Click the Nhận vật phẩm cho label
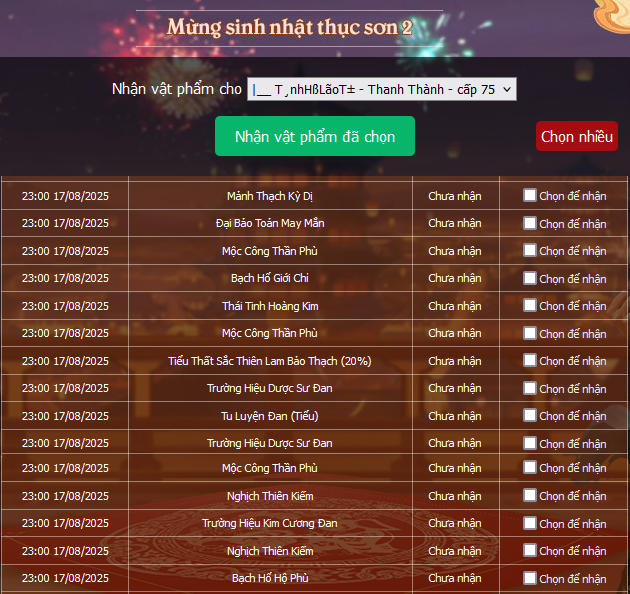The height and width of the screenshot is (594, 630). pyautogui.click(x=177, y=89)
